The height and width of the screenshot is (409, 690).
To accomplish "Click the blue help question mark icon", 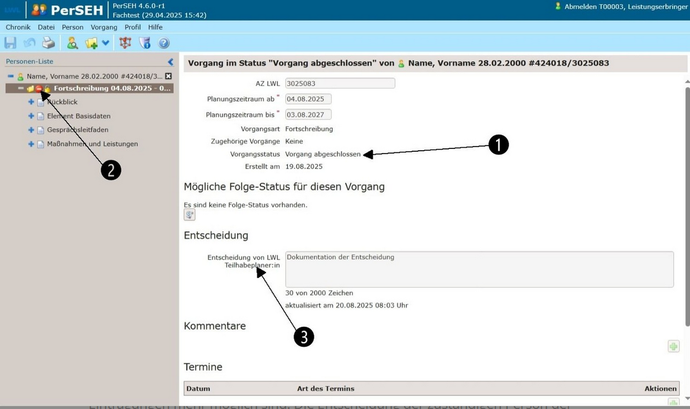I will click(164, 43).
